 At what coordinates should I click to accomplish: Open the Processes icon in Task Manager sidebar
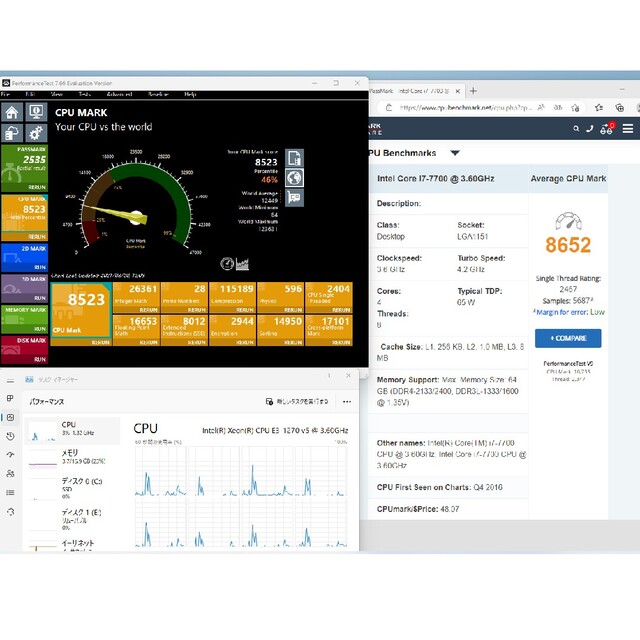point(10,398)
